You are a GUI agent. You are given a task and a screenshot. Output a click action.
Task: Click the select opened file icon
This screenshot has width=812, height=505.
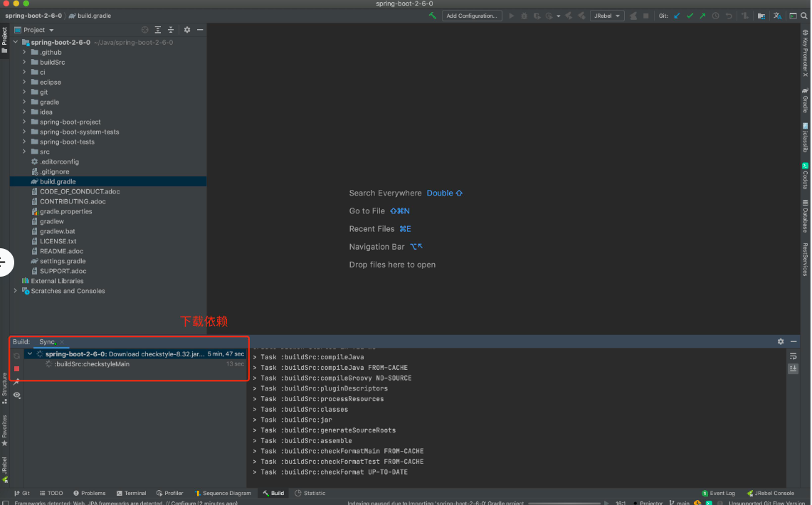(145, 30)
